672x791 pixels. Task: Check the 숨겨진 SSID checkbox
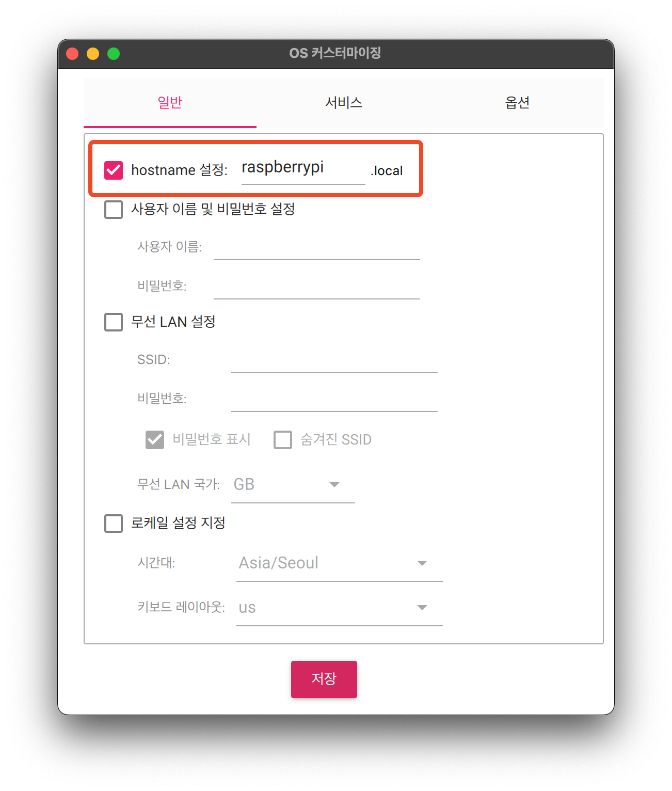click(x=283, y=440)
